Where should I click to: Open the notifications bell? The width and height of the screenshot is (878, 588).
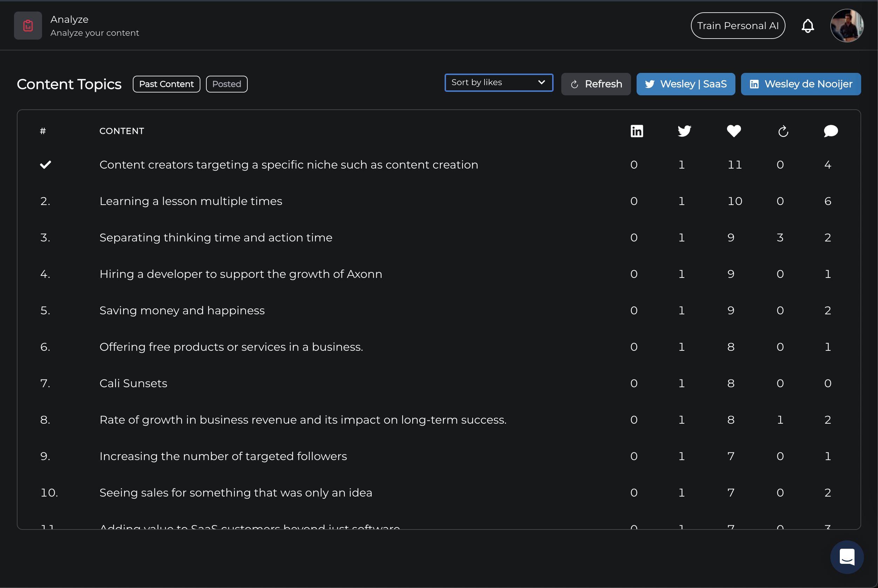[x=808, y=26]
